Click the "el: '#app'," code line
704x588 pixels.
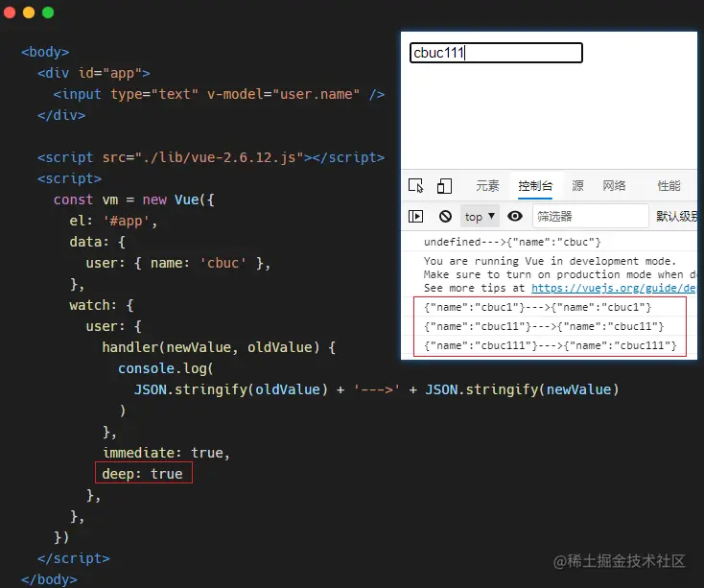click(113, 221)
